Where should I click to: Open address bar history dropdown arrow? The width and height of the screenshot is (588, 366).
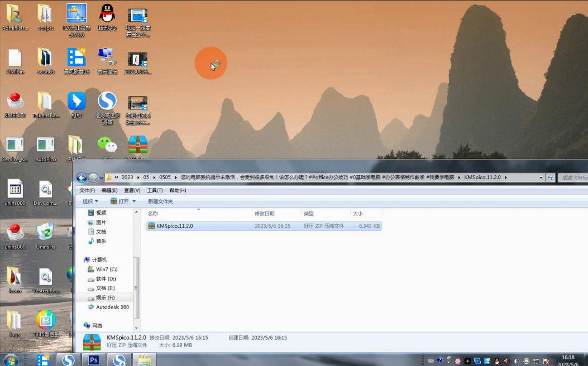click(x=541, y=177)
